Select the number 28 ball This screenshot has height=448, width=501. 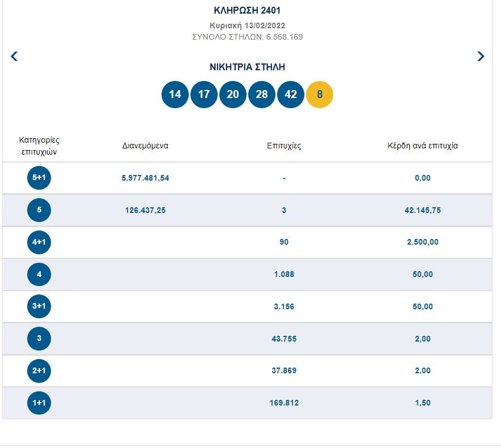(x=262, y=94)
